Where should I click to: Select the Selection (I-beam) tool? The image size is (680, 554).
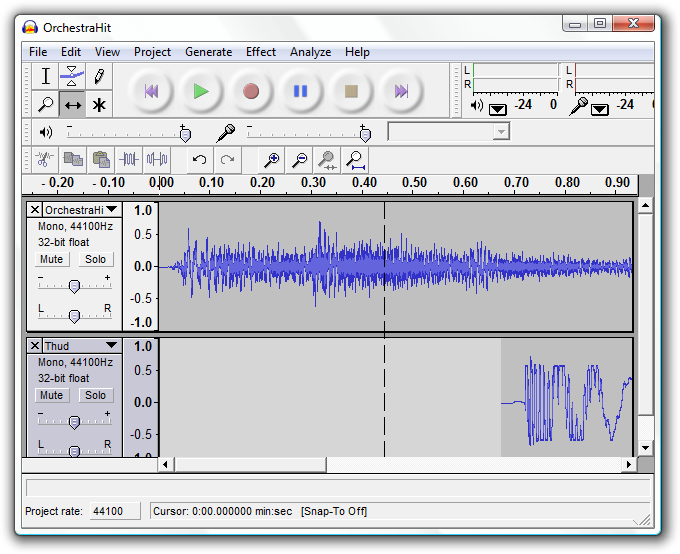tap(46, 76)
